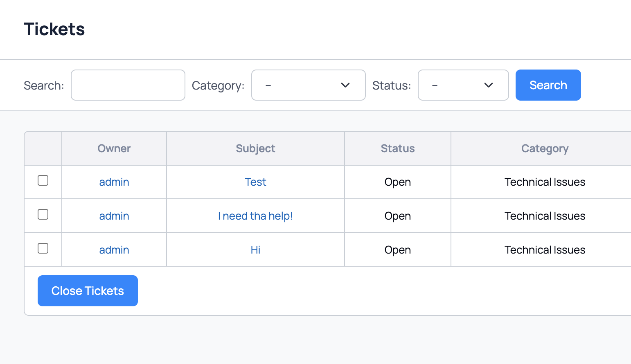Click the Tickets page heading
Image resolution: width=631 pixels, height=364 pixels.
(x=54, y=29)
